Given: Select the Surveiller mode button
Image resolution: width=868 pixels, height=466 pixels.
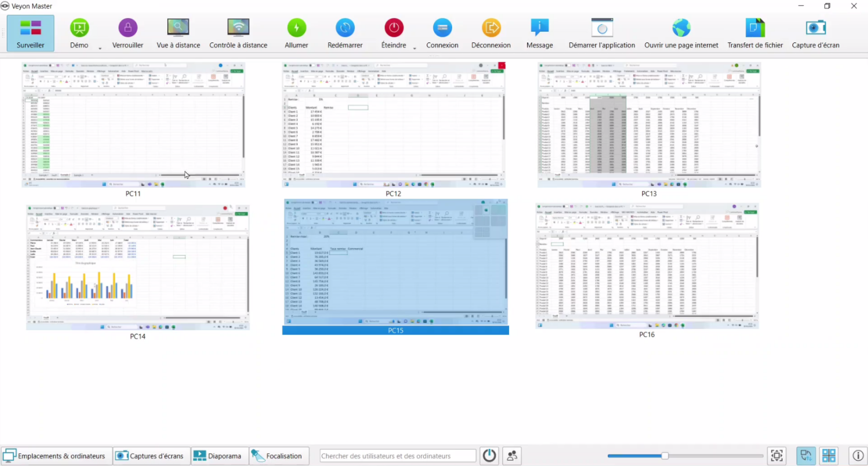Looking at the screenshot, I should click(31, 33).
